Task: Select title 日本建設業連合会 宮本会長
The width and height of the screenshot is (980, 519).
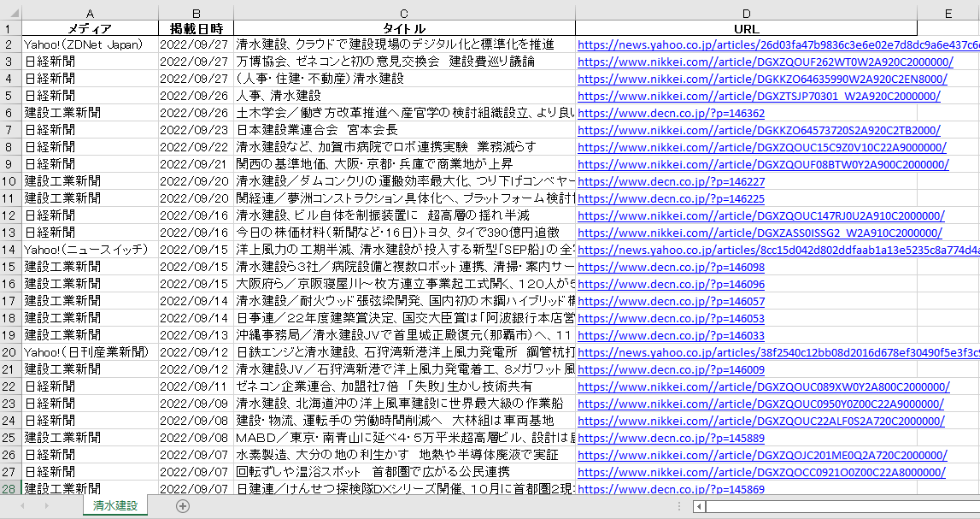Action: click(x=404, y=131)
